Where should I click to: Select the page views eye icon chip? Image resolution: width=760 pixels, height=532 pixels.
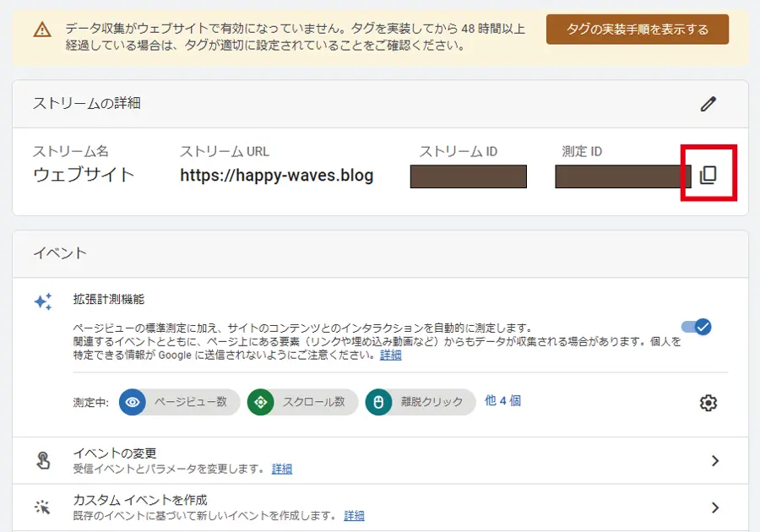(x=132, y=402)
